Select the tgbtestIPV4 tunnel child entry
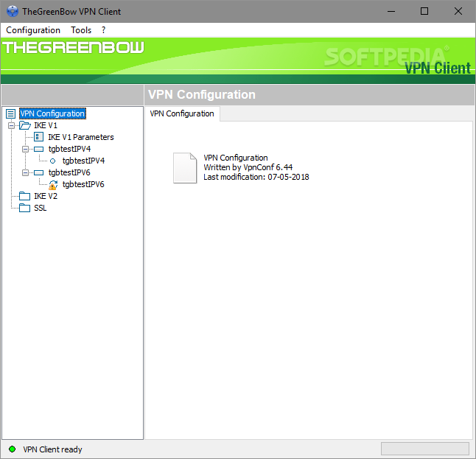The width and height of the screenshot is (476, 459). click(83, 161)
